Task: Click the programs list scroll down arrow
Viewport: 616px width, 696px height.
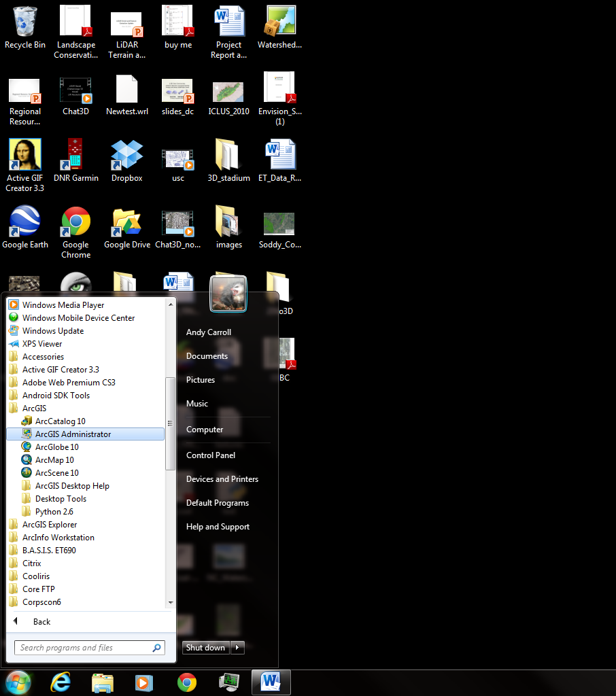Action: [171, 603]
